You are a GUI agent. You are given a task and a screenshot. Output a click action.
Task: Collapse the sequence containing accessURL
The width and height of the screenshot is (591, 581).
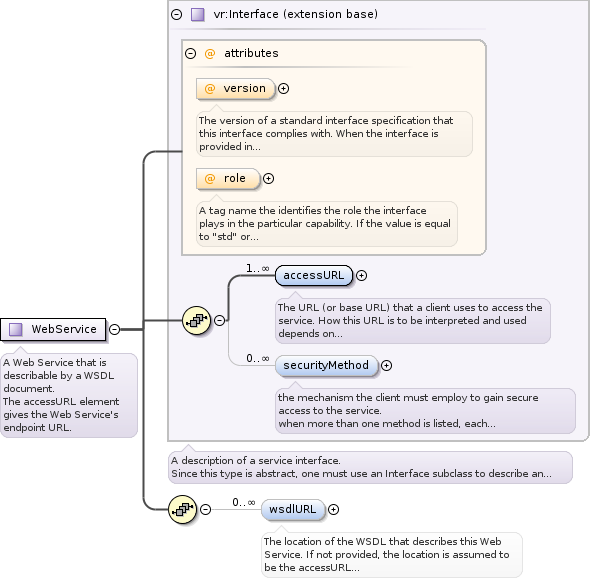[x=220, y=320]
